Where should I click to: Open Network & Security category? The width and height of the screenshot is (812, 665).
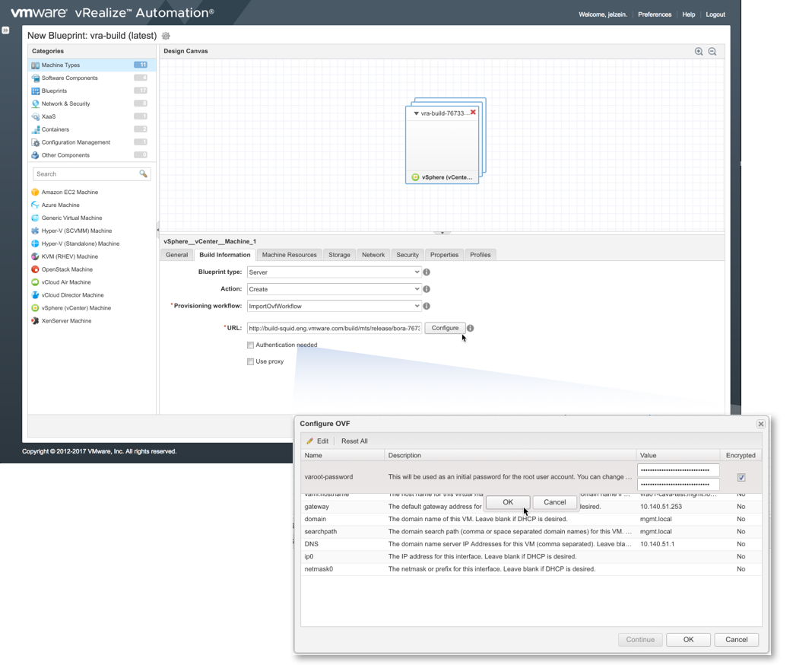tap(92, 103)
